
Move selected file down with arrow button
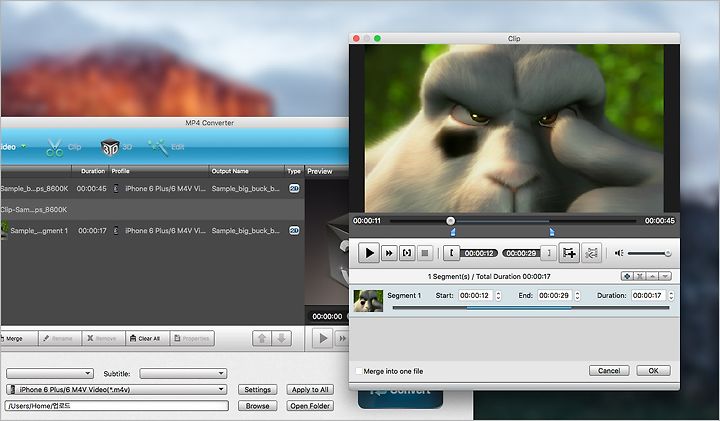coord(281,338)
